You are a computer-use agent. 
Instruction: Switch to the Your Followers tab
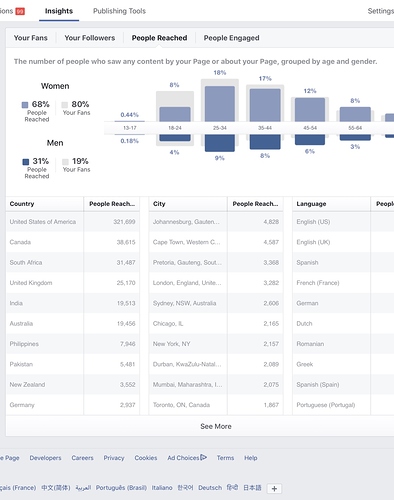click(x=90, y=38)
